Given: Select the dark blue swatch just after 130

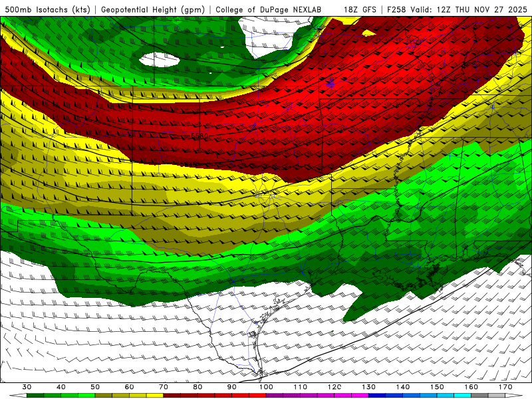Looking at the screenshot, I should [x=377, y=396].
